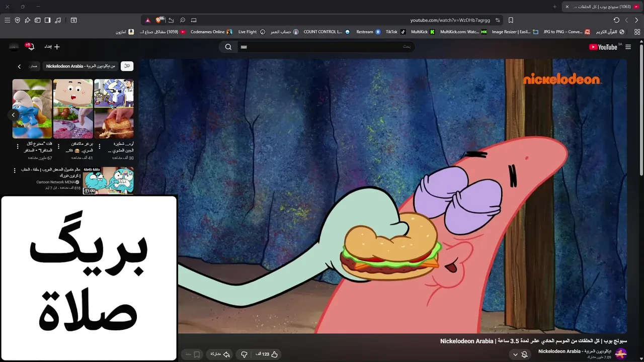This screenshot has height=362, width=644.
Task: Open the القرآن الكريم bookmark
Action: pyautogui.click(x=610, y=32)
